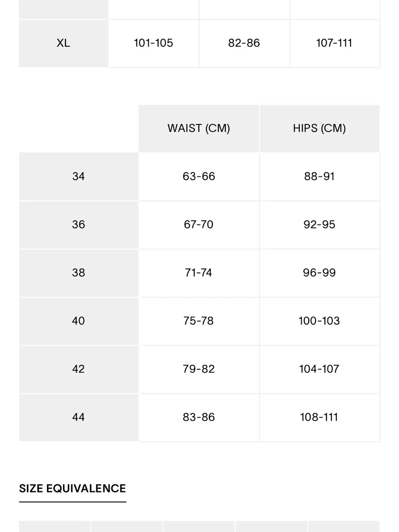Click the 100-103 hips cell
The height and width of the screenshot is (532, 399).
coord(319,321)
